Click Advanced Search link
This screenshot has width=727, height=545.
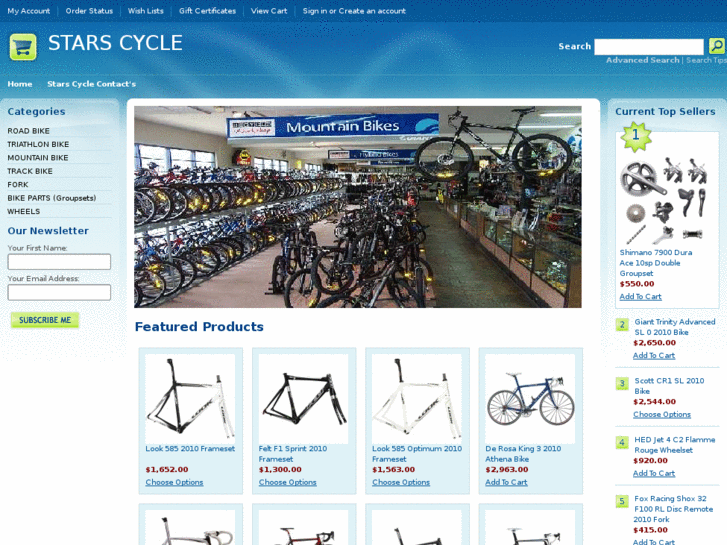(642, 60)
